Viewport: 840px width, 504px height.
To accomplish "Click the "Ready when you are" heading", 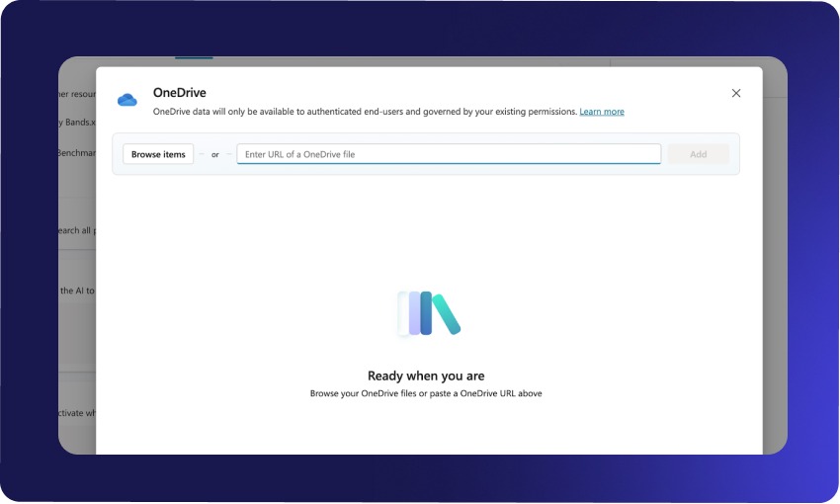I will [x=426, y=376].
